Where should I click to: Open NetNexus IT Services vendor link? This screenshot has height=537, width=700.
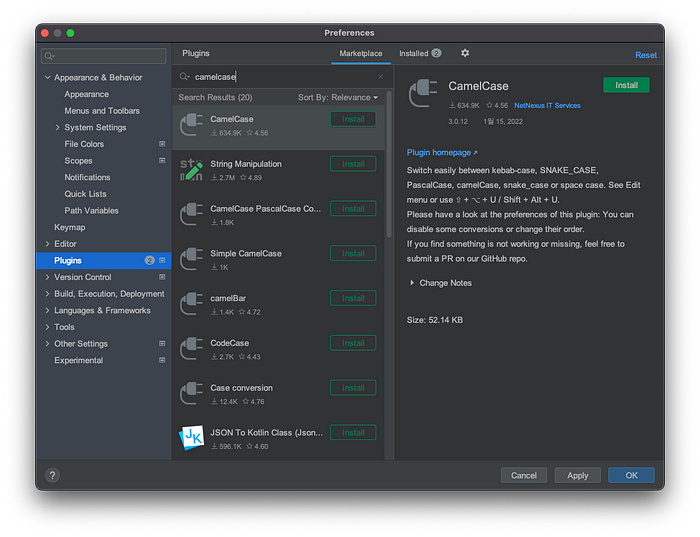coord(547,105)
